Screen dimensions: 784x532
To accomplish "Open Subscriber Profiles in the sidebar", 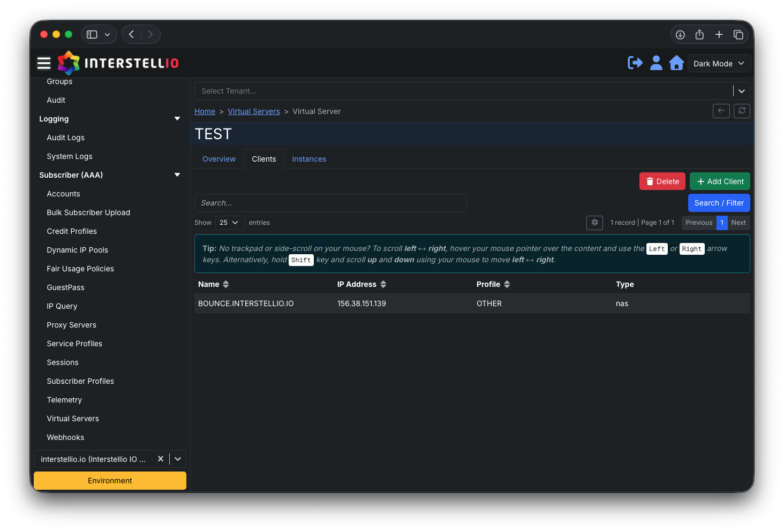I will point(80,381).
